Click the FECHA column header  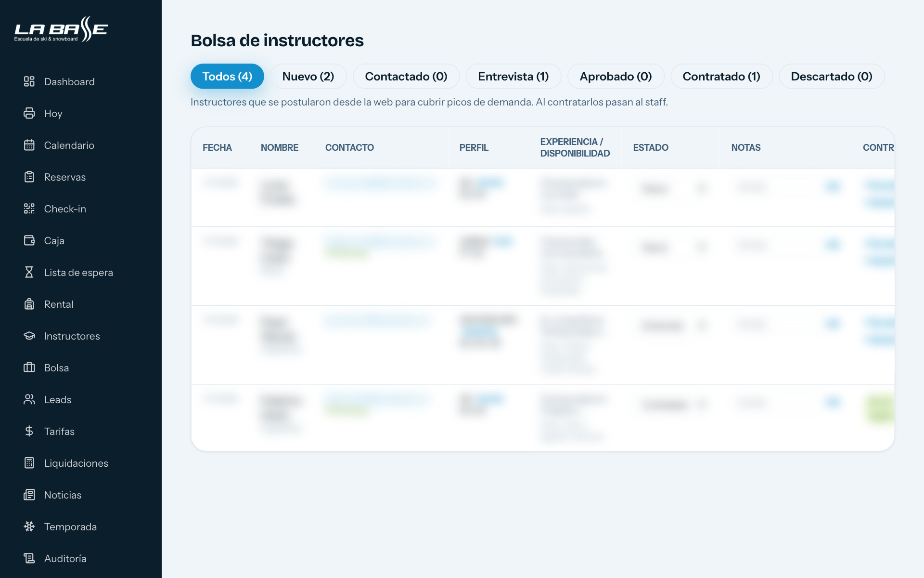pos(217,147)
